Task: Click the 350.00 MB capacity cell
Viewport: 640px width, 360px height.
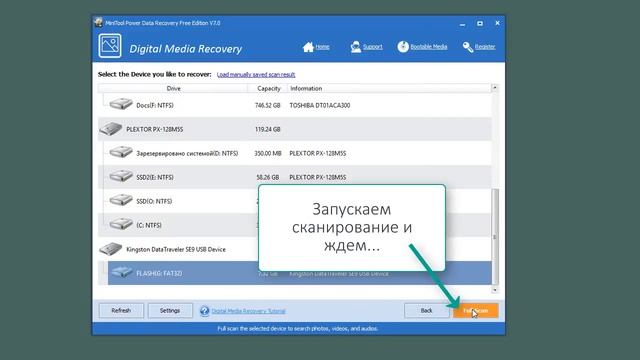Action: pos(268,153)
